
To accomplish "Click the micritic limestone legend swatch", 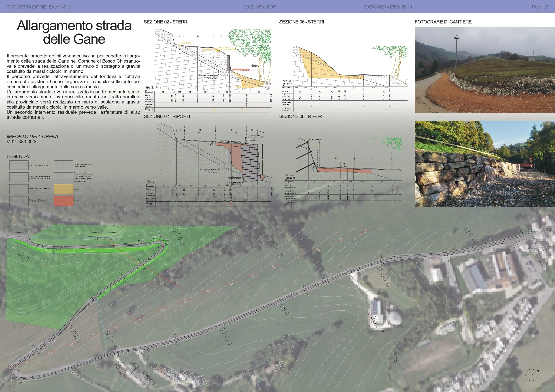I will pos(64,177).
